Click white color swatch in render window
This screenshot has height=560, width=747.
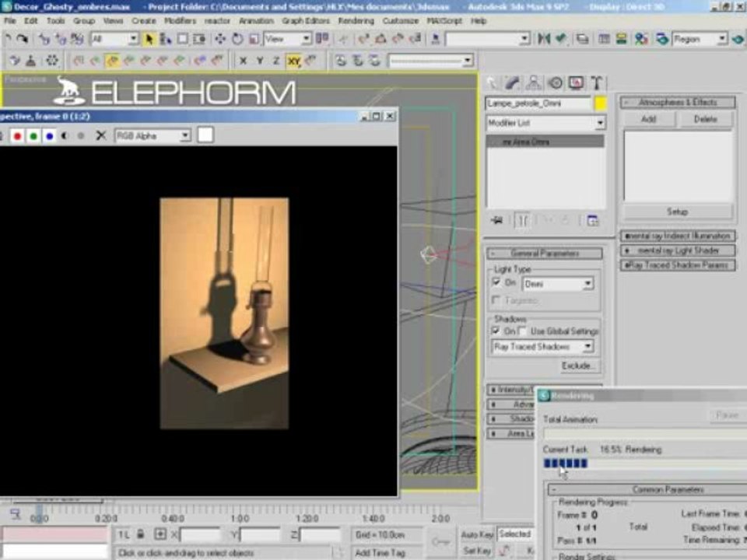pos(205,135)
